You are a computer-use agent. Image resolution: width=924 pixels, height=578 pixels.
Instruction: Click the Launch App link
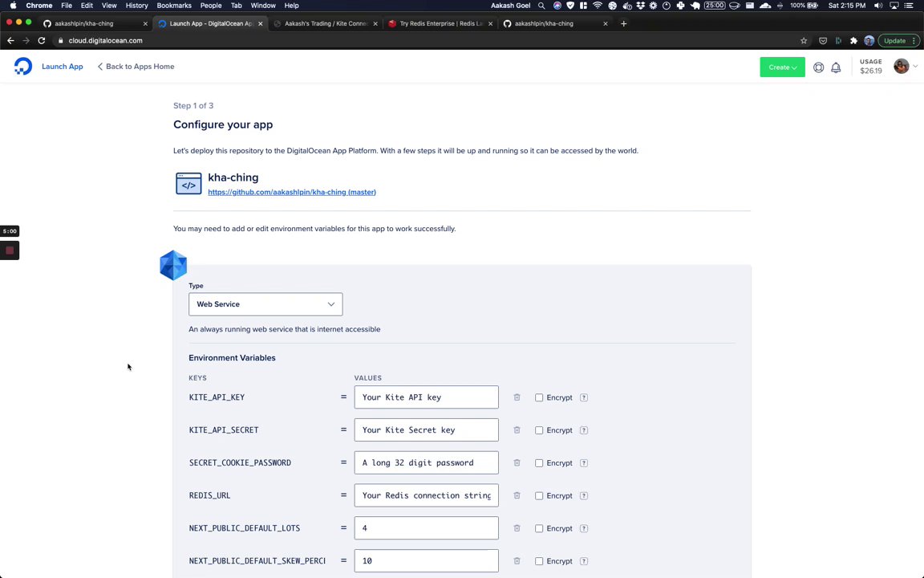(62, 67)
